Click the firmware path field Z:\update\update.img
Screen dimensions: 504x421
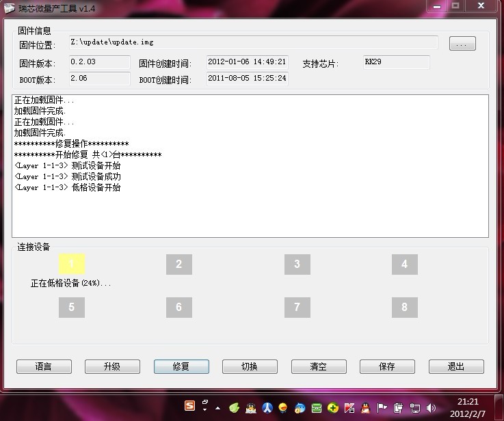253,42
